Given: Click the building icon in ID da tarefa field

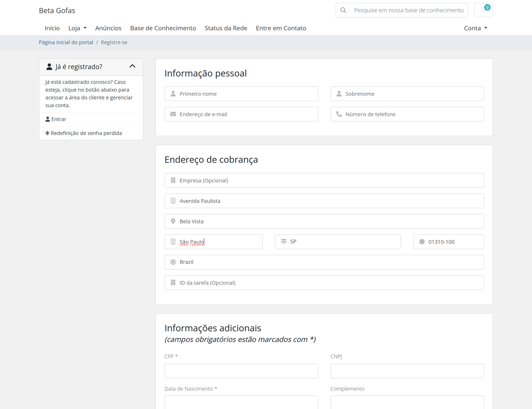Looking at the screenshot, I should pos(173,283).
